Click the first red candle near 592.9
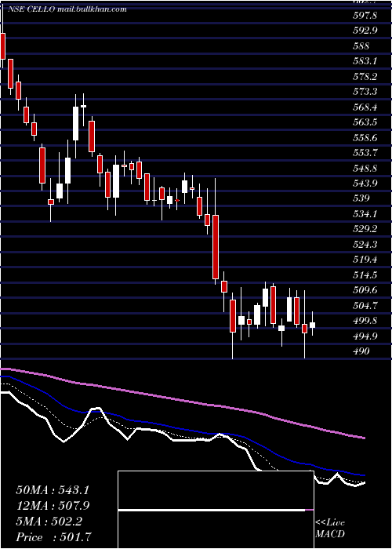 3,45
